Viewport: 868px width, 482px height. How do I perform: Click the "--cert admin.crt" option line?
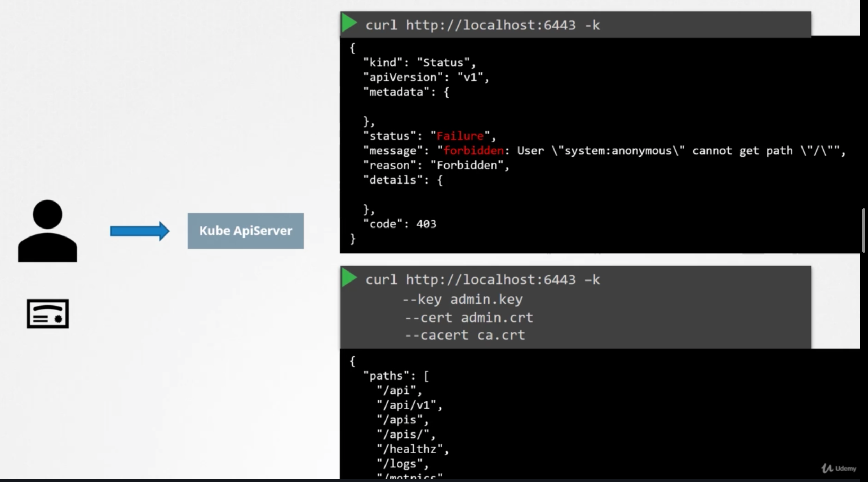tap(469, 318)
